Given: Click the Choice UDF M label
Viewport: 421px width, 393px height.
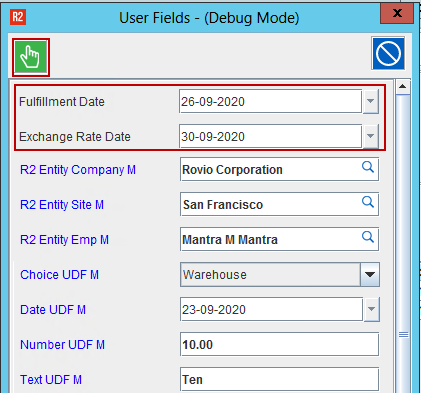Looking at the screenshot, I should pos(59,275).
